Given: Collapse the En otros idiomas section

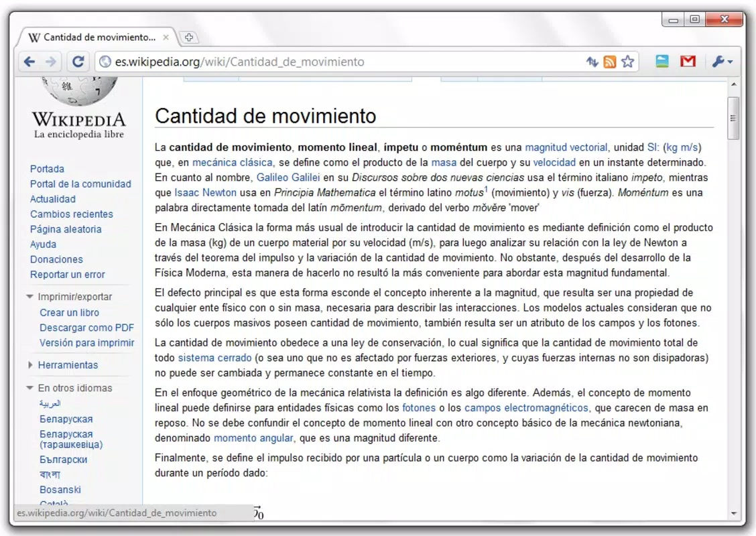Looking at the screenshot, I should pos(70,388).
